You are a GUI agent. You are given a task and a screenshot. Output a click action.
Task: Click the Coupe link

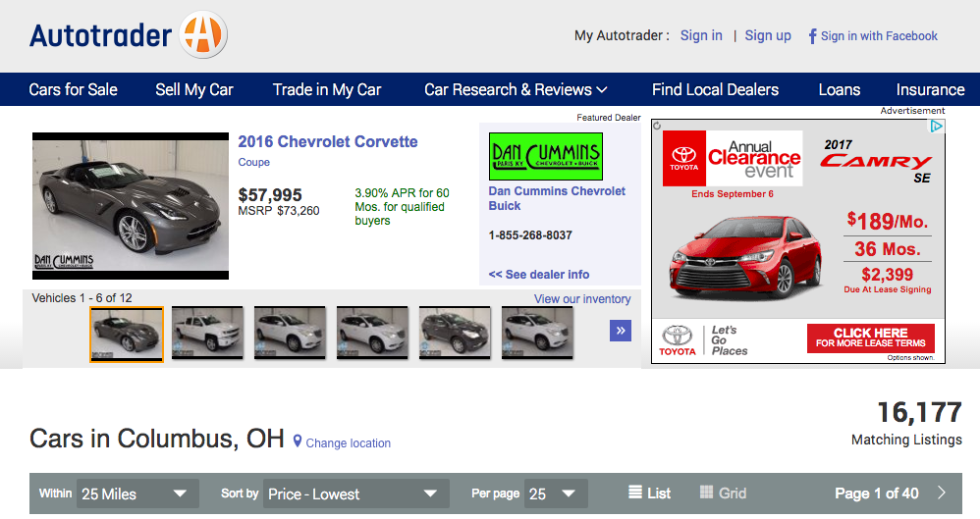(253, 163)
